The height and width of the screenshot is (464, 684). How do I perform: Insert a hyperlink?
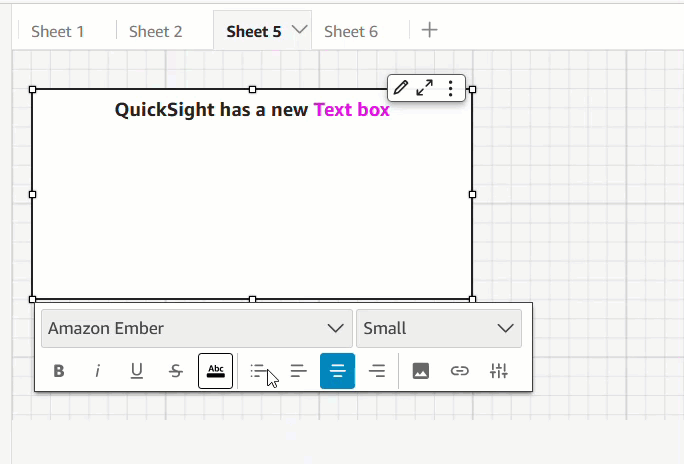click(460, 371)
